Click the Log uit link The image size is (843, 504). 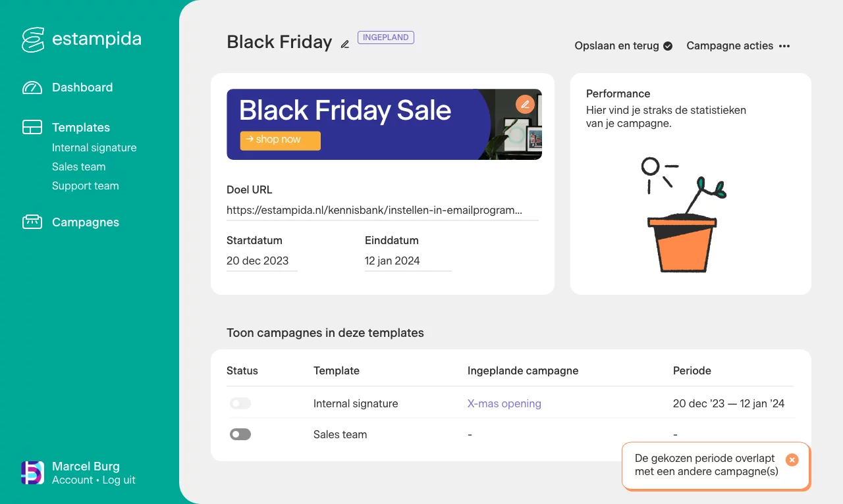click(119, 480)
